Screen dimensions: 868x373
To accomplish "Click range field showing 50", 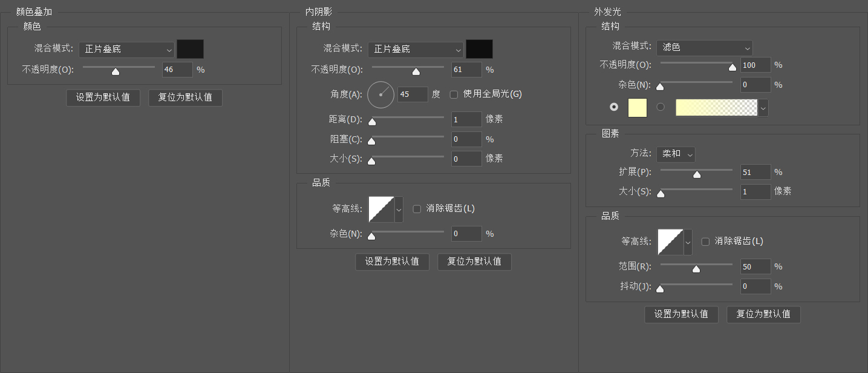I will point(755,267).
